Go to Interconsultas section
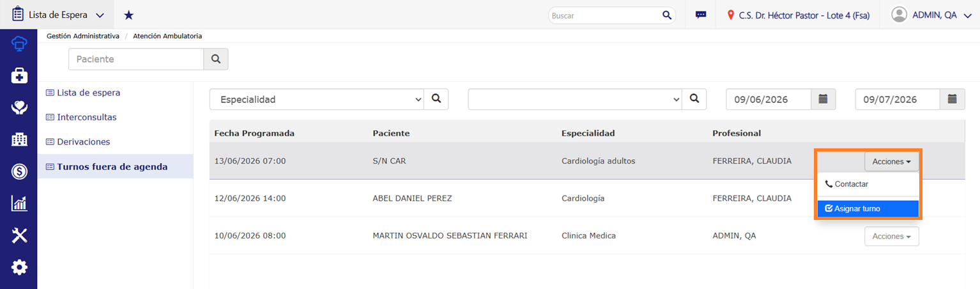 coord(87,118)
